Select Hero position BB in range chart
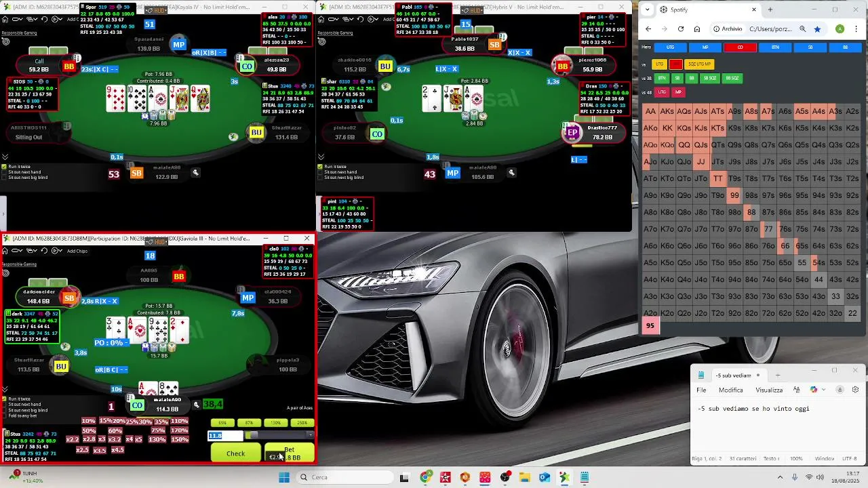868x488 pixels. [845, 47]
